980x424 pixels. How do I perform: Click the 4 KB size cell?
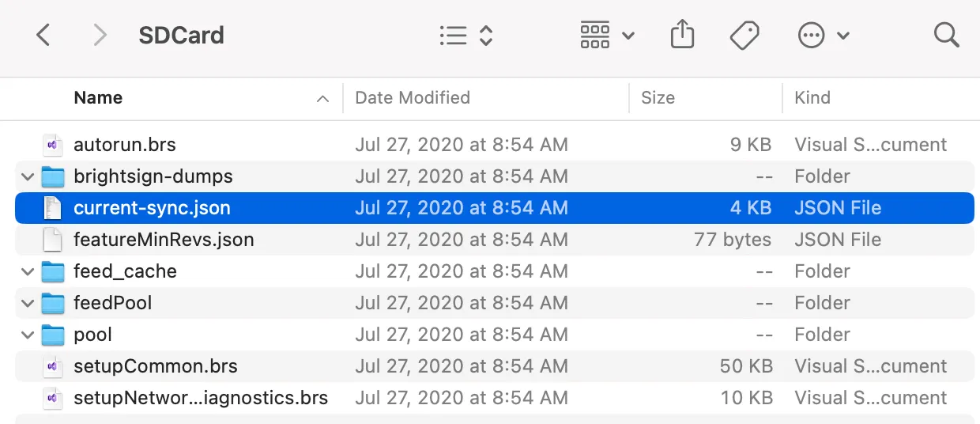tap(751, 208)
